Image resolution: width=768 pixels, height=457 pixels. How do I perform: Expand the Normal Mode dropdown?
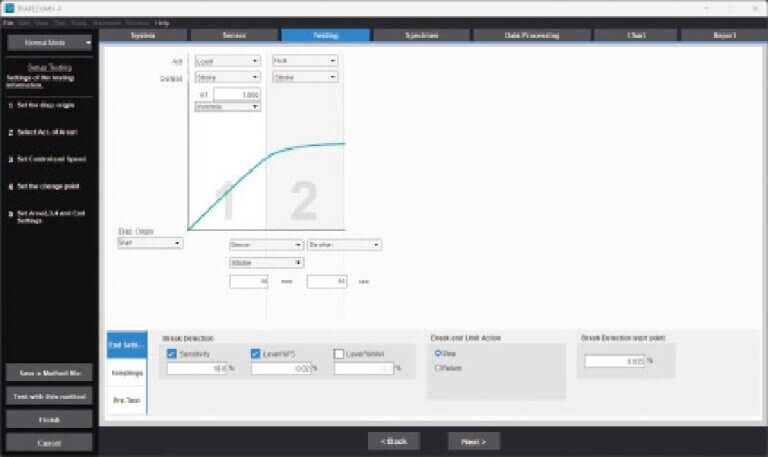coord(49,43)
